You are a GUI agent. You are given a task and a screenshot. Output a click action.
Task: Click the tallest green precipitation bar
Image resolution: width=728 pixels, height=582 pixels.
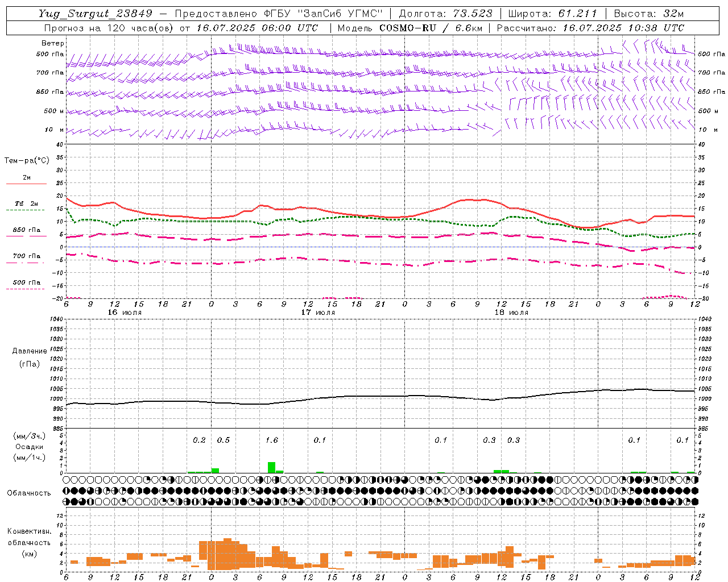point(271,467)
